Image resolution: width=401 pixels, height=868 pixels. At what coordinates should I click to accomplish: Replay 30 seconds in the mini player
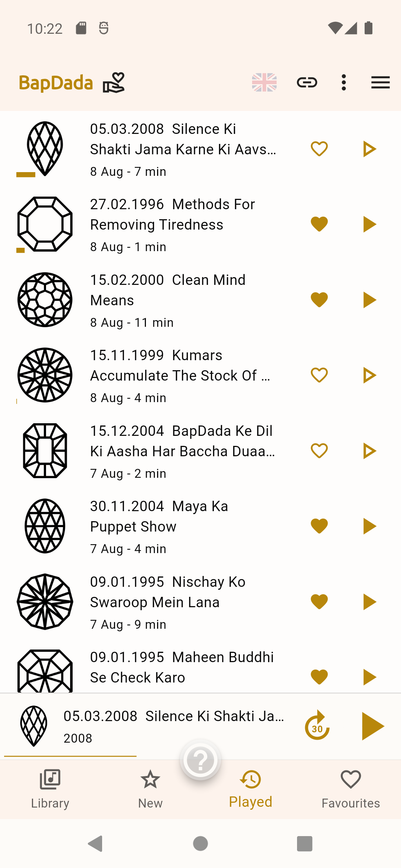pos(317,726)
